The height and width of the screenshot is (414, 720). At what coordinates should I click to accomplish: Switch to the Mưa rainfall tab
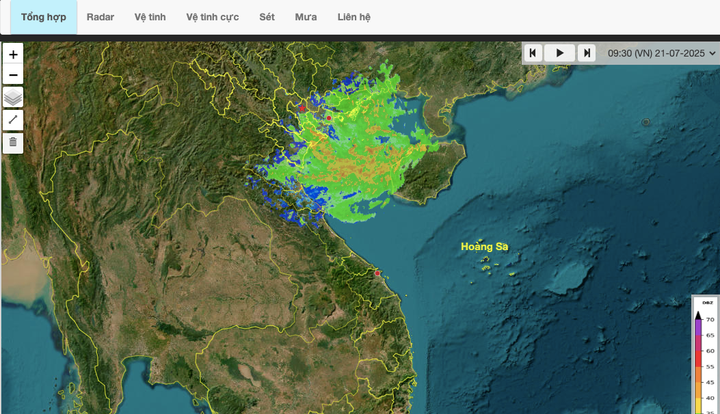[x=306, y=17]
